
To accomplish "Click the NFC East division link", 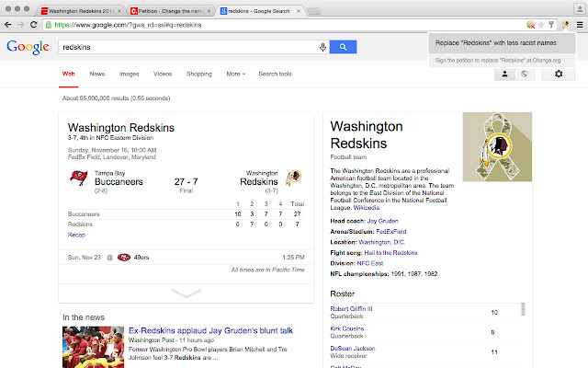I will point(370,263).
